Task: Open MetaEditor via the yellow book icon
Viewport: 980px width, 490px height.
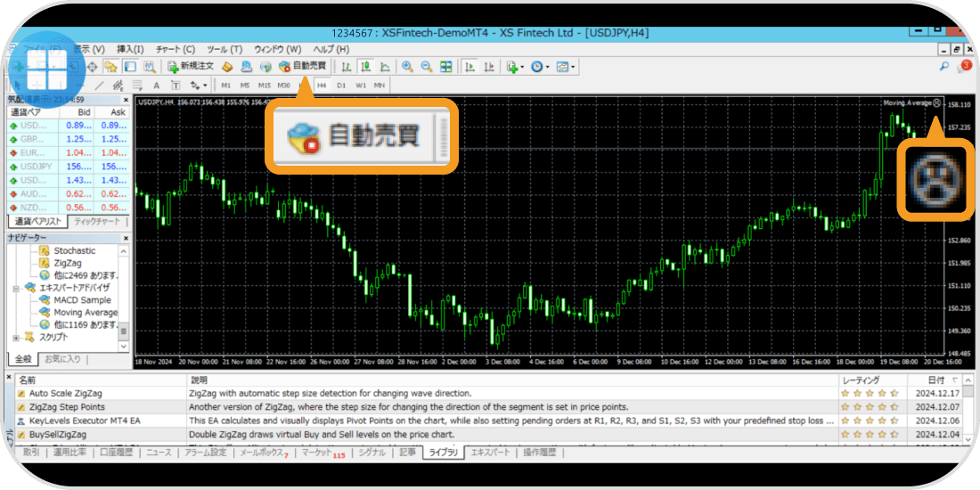Action: tap(228, 66)
